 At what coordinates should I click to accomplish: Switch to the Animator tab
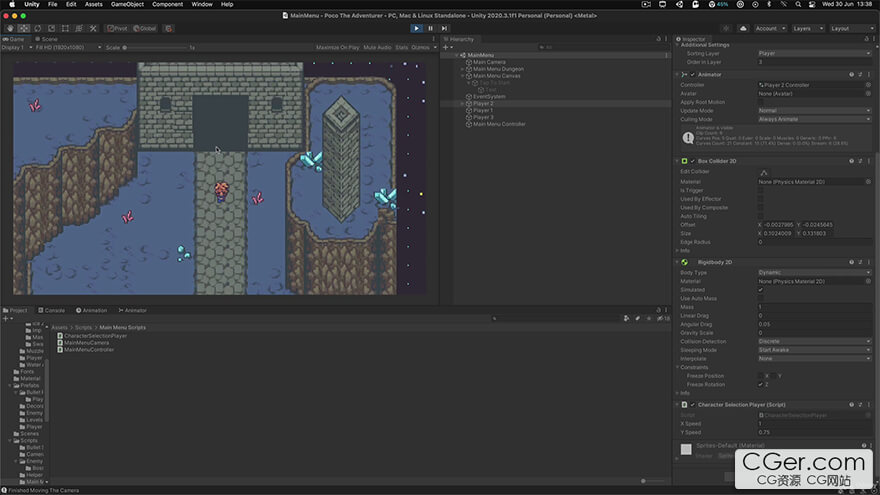pos(132,310)
